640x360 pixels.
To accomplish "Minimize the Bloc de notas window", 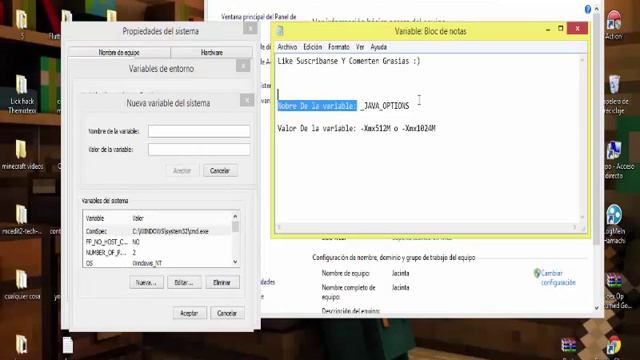I will (x=548, y=29).
